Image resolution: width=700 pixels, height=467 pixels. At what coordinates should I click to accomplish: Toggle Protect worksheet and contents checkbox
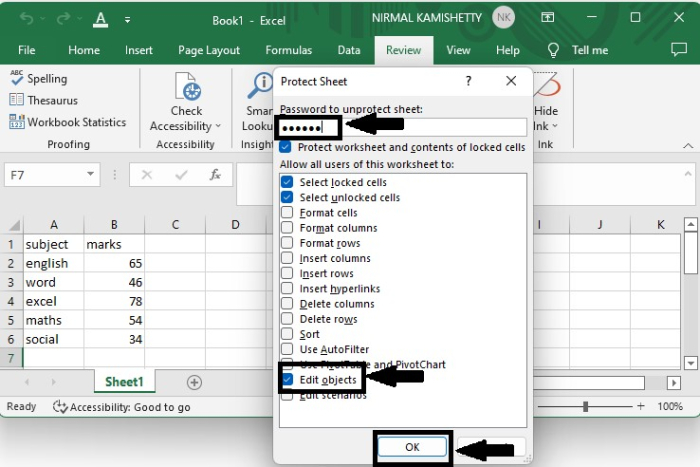click(x=285, y=147)
